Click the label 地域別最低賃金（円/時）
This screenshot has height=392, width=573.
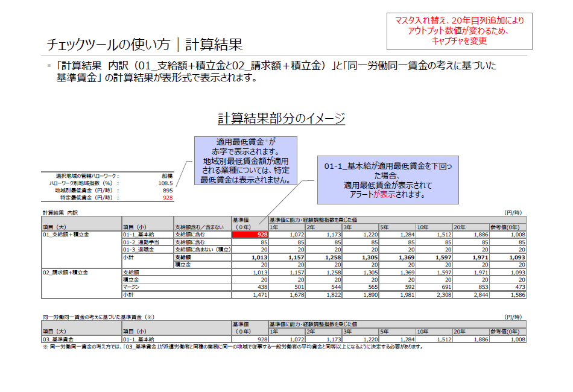(87, 191)
